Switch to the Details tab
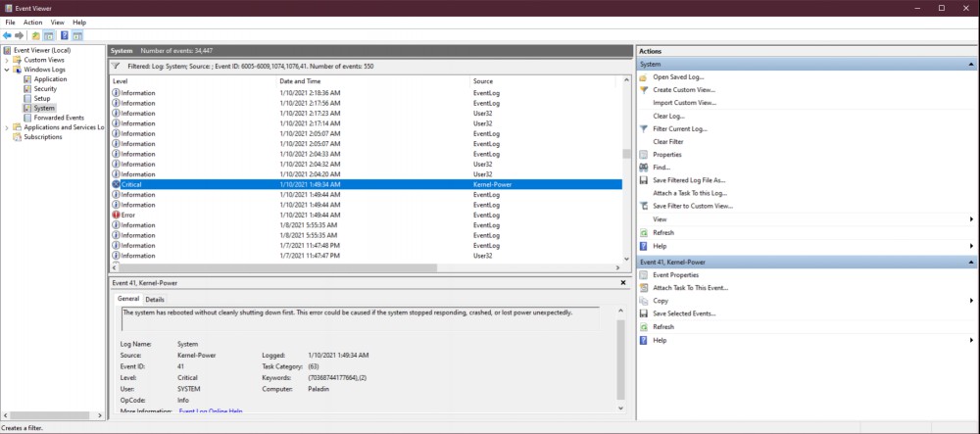 tap(155, 300)
